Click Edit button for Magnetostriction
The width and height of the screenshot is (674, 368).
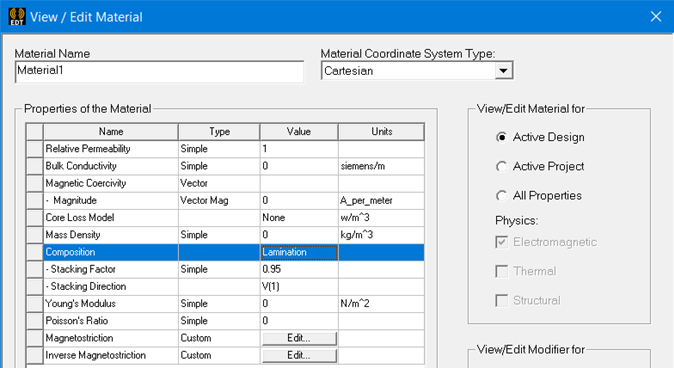click(299, 338)
